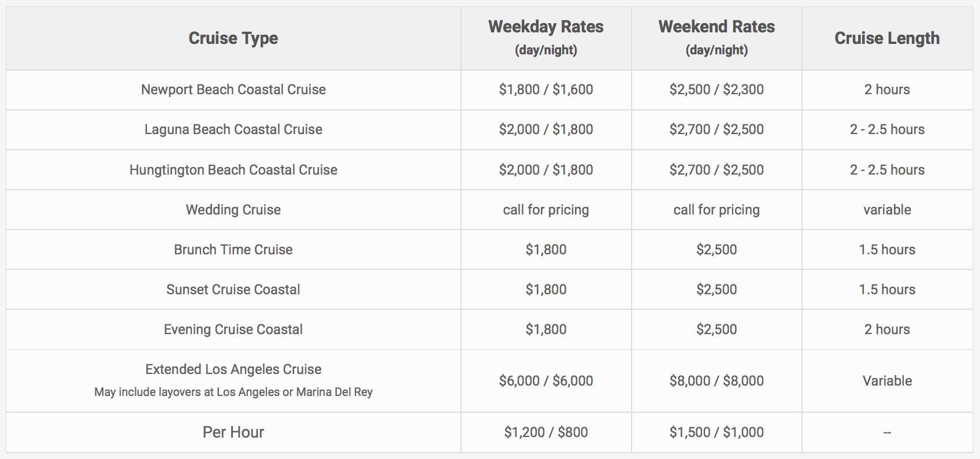Select Hungtington Beach Coastal Cruise text
This screenshot has width=980, height=459.
pyautogui.click(x=233, y=170)
